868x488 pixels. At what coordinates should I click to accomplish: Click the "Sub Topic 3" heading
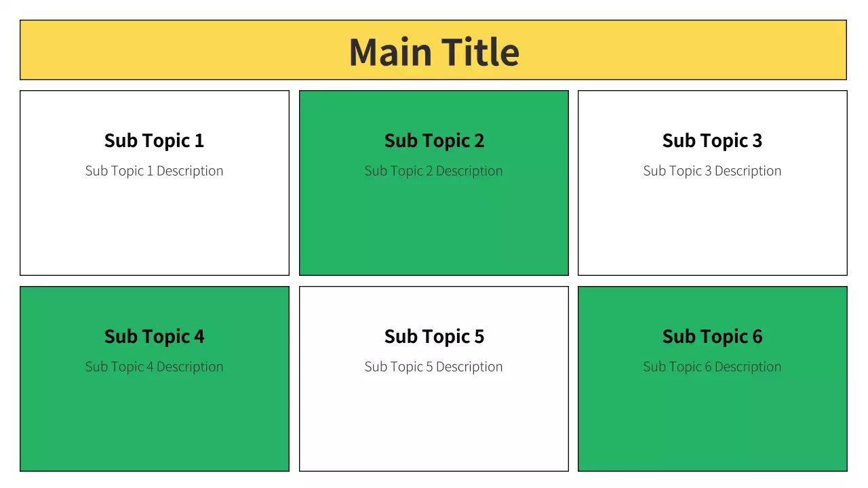coord(712,140)
